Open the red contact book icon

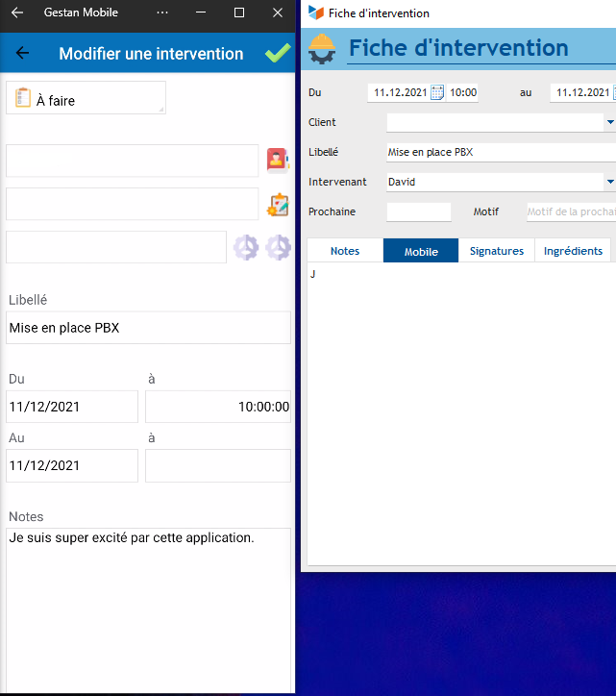278,161
